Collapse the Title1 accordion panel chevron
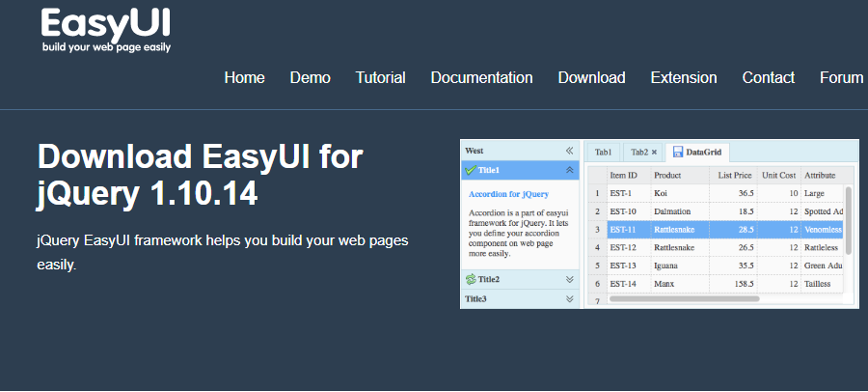This screenshot has height=392, width=868. [x=570, y=170]
